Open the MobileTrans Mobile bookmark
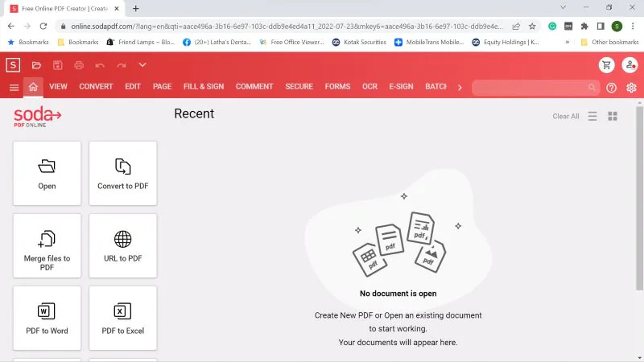Viewport: 644px width, 362px height. click(429, 42)
